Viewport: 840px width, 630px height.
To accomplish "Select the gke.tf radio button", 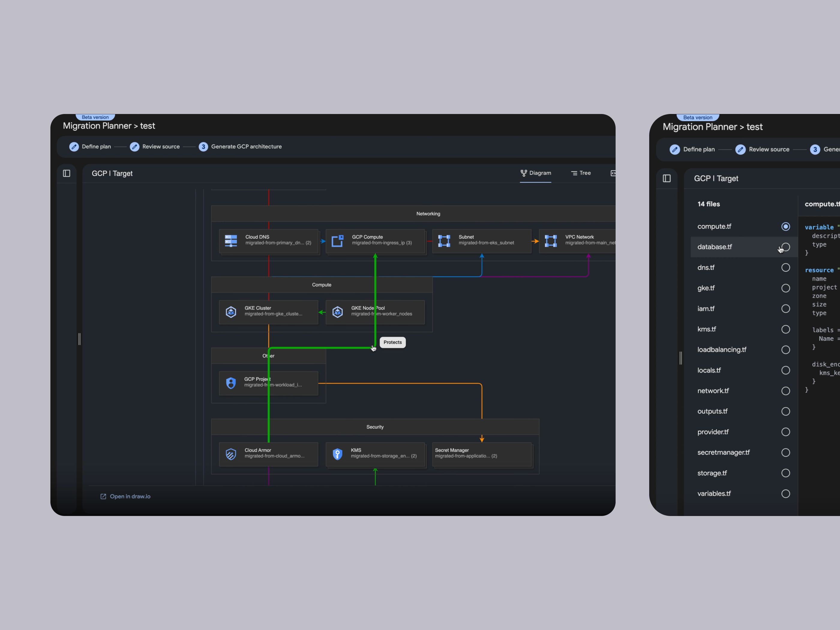I will (785, 288).
